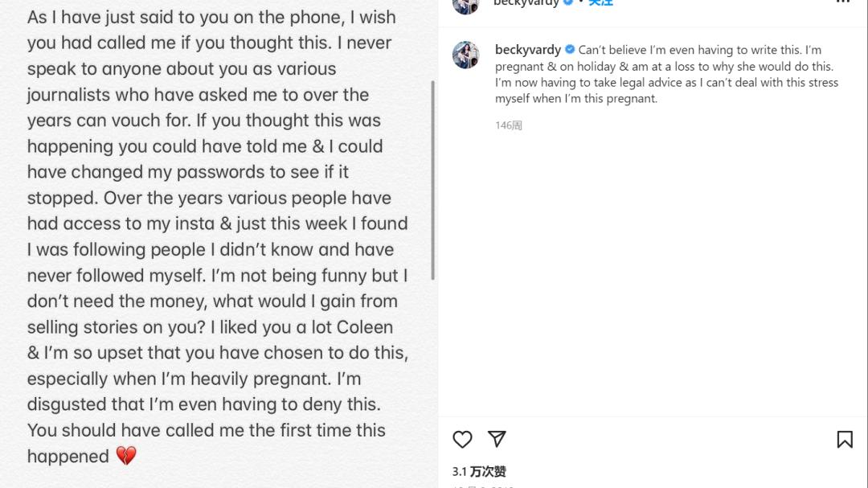Image resolution: width=868 pixels, height=488 pixels.
Task: Click the avatar beside the caption
Action: point(466,55)
